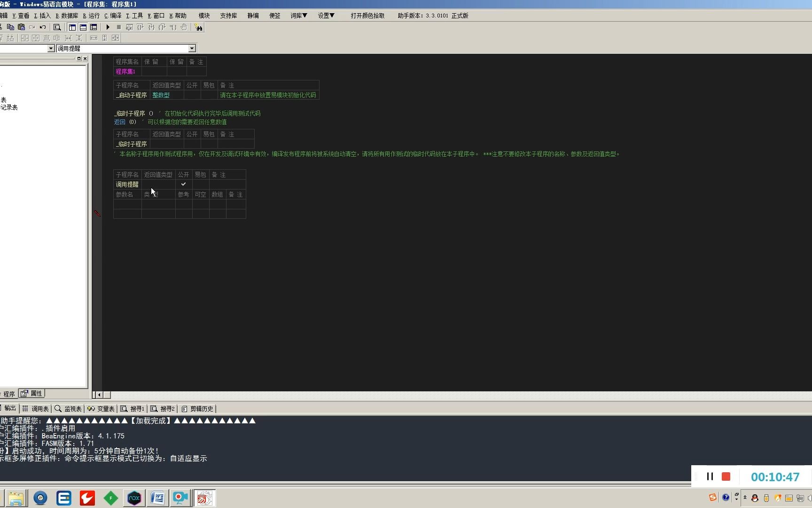The image size is (812, 508).
Task: Click the 调用提醒 subroutine name cell
Action: click(x=127, y=184)
